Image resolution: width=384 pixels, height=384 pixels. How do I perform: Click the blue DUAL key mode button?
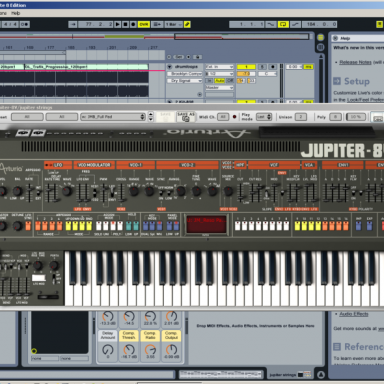coord(145,226)
